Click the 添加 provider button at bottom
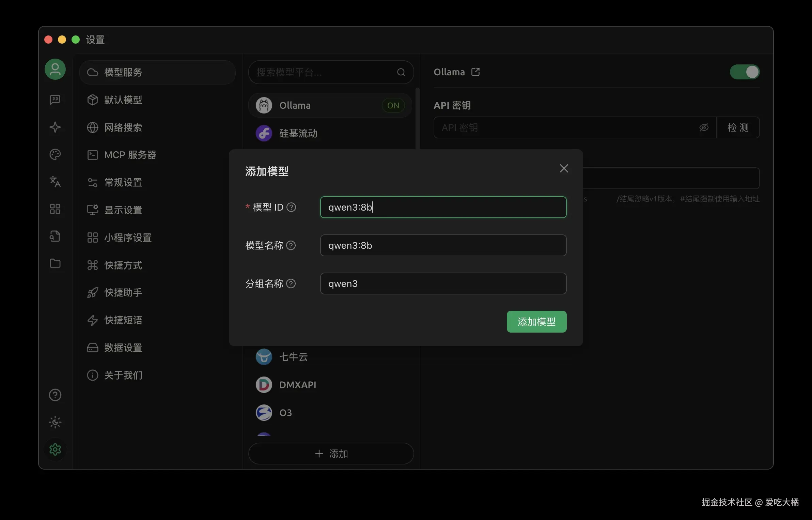This screenshot has width=812, height=520. pos(331,454)
